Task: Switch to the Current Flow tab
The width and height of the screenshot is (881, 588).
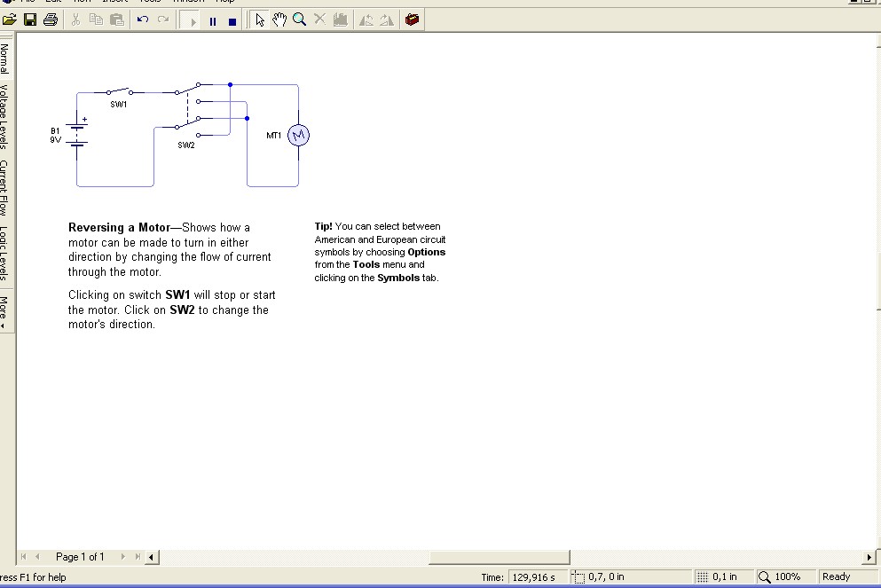Action: 4,188
